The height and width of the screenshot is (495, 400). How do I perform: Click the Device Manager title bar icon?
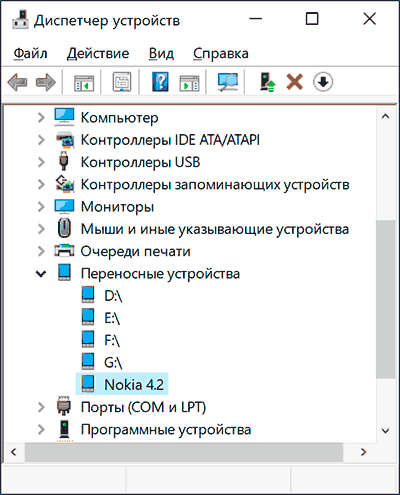(x=20, y=20)
